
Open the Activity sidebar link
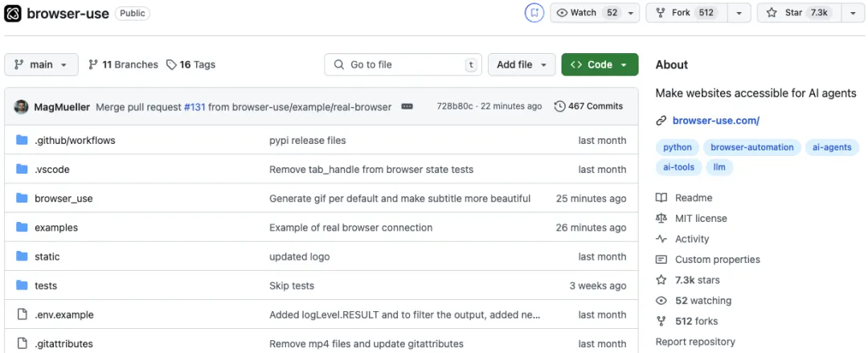coord(692,239)
